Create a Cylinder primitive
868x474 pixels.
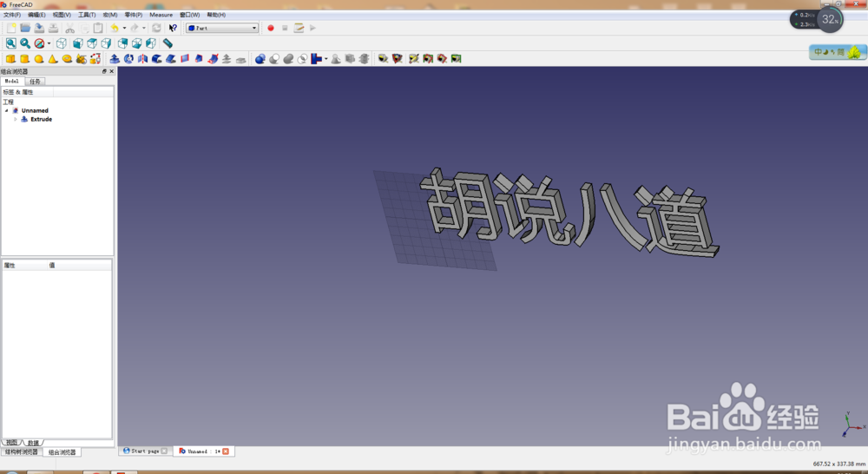[24, 59]
